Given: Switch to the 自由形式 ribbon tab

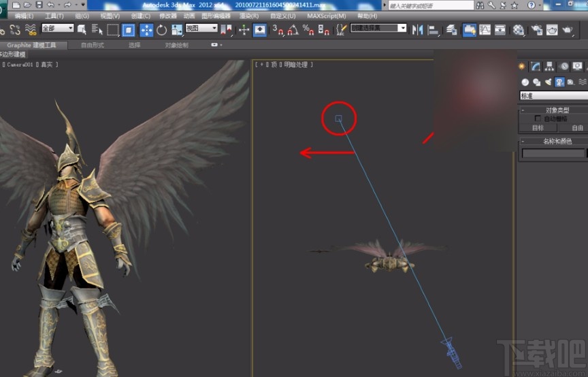Looking at the screenshot, I should pyautogui.click(x=93, y=45).
